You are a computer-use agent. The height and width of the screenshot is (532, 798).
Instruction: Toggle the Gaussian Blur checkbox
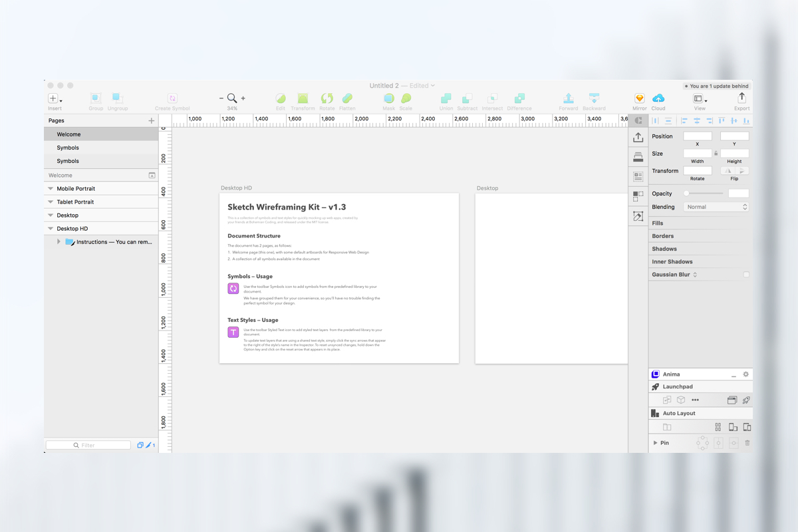coord(746,275)
